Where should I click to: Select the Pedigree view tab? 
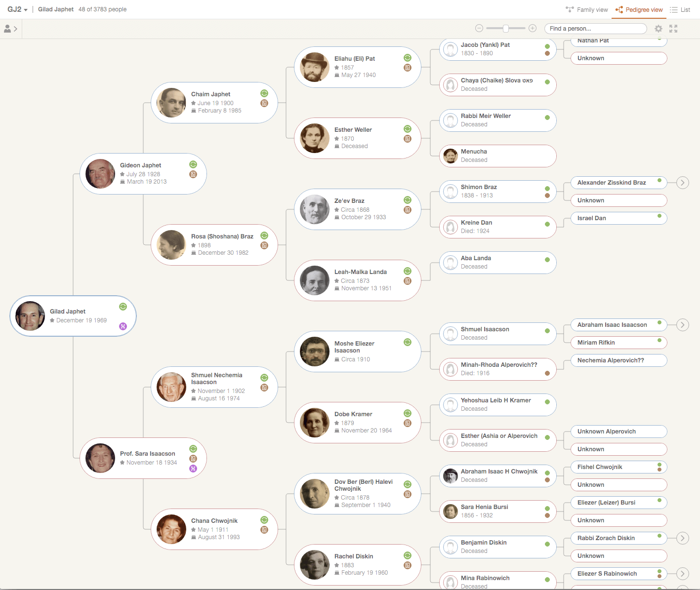point(639,9)
